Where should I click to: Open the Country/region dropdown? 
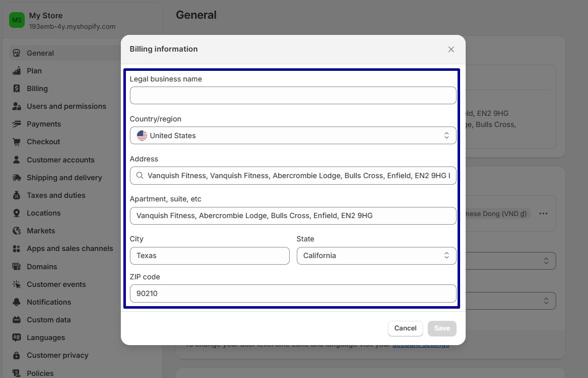tap(293, 136)
